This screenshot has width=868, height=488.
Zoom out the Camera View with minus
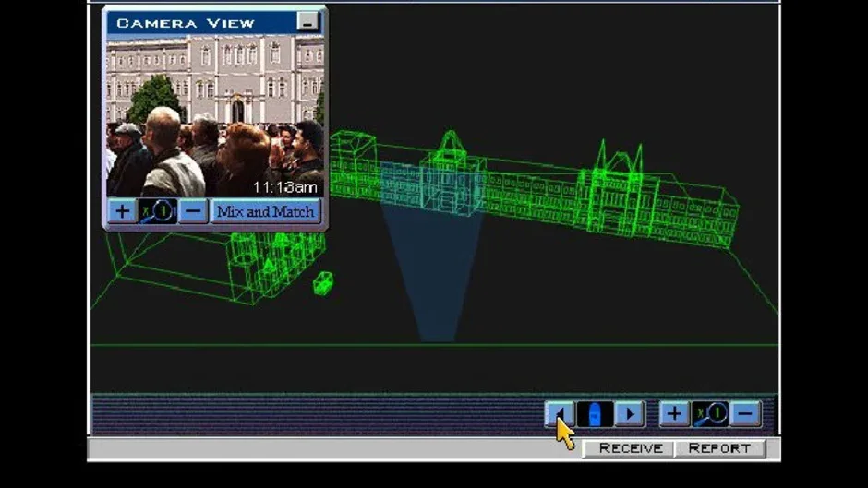193,211
